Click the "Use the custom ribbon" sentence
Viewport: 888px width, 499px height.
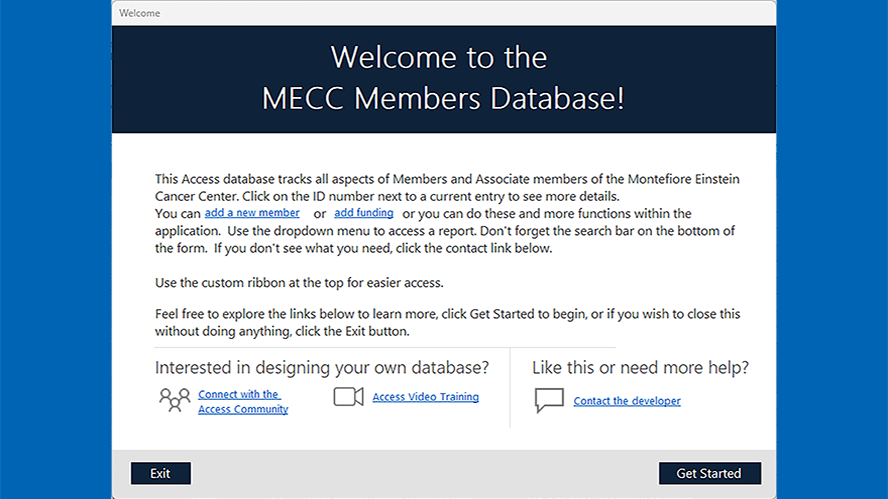click(x=299, y=282)
